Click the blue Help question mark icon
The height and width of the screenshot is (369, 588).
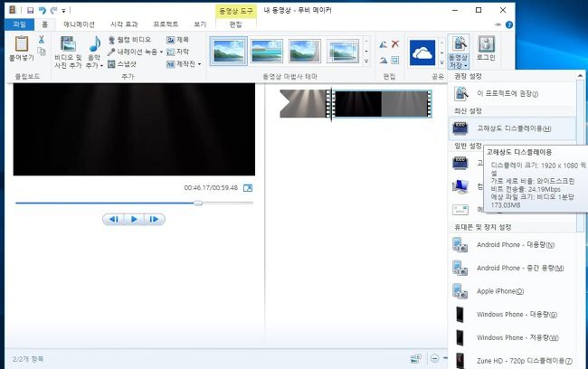(509, 24)
